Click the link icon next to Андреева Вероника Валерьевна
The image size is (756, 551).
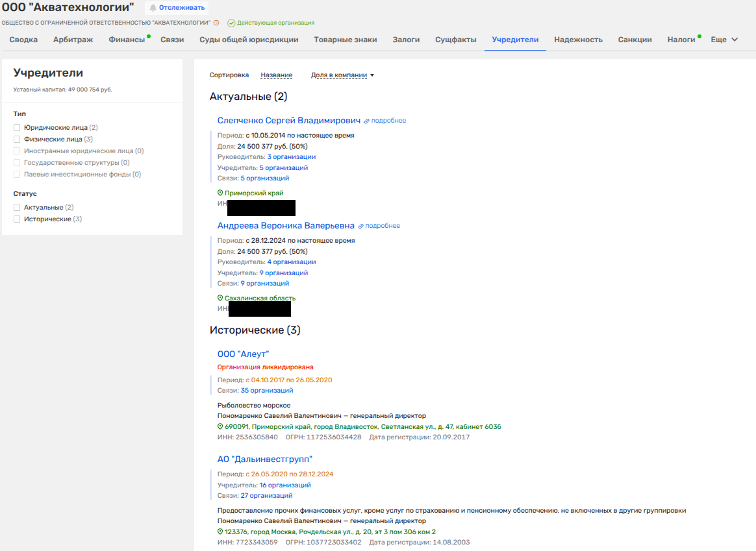click(x=360, y=226)
